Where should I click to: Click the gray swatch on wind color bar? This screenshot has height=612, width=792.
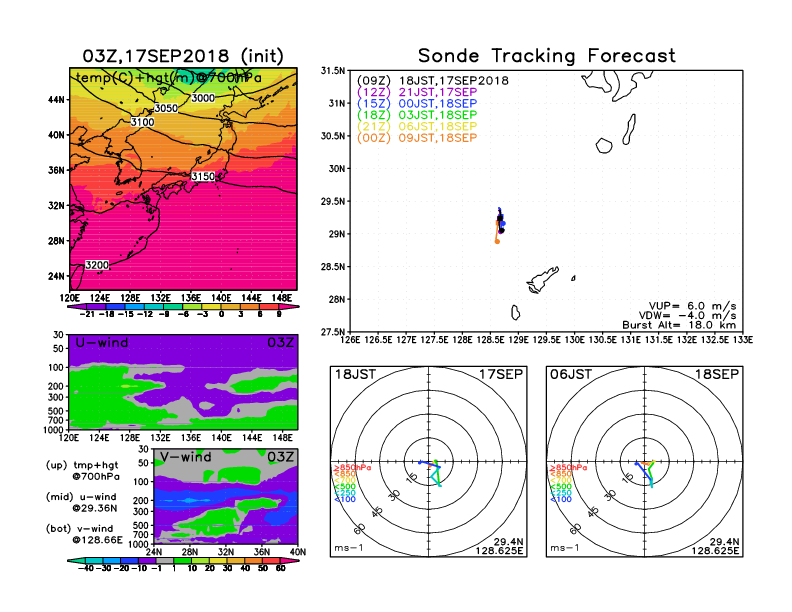(165, 561)
